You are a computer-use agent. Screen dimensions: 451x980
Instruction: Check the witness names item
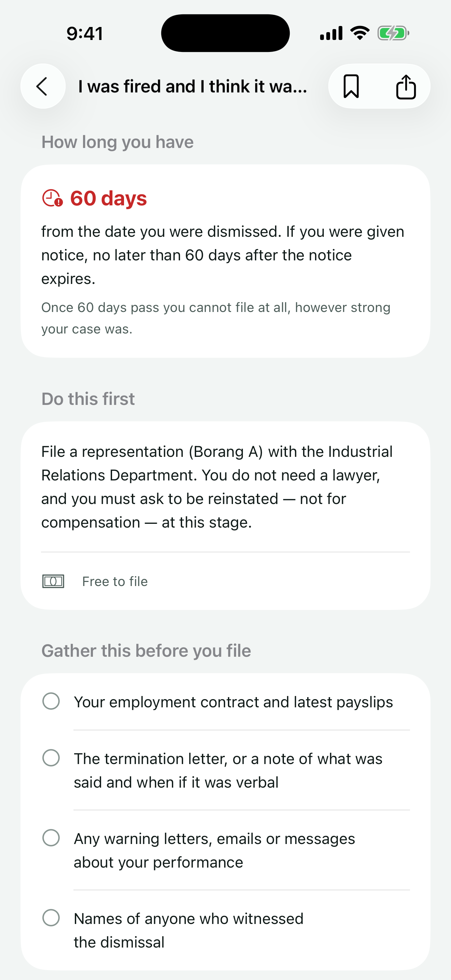(51, 917)
